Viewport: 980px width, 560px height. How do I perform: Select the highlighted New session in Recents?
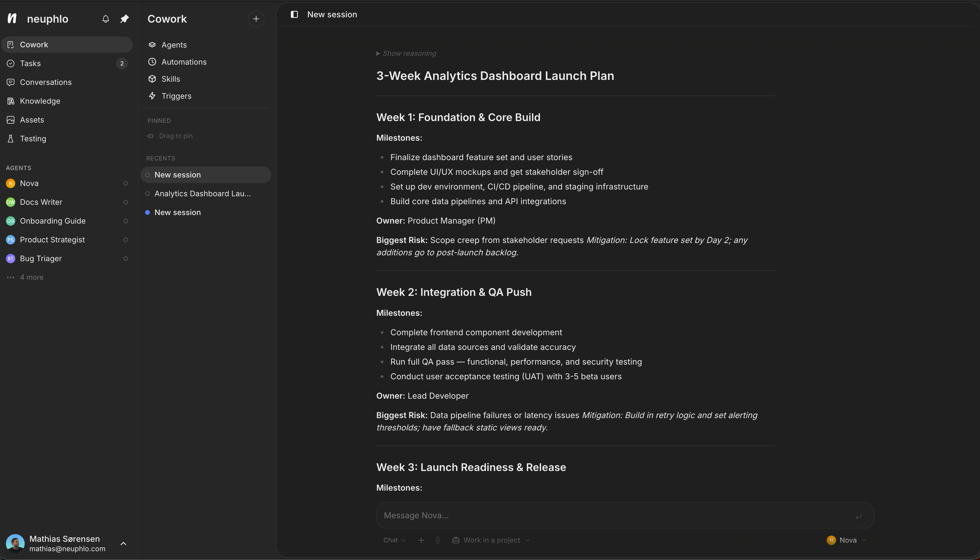[206, 175]
